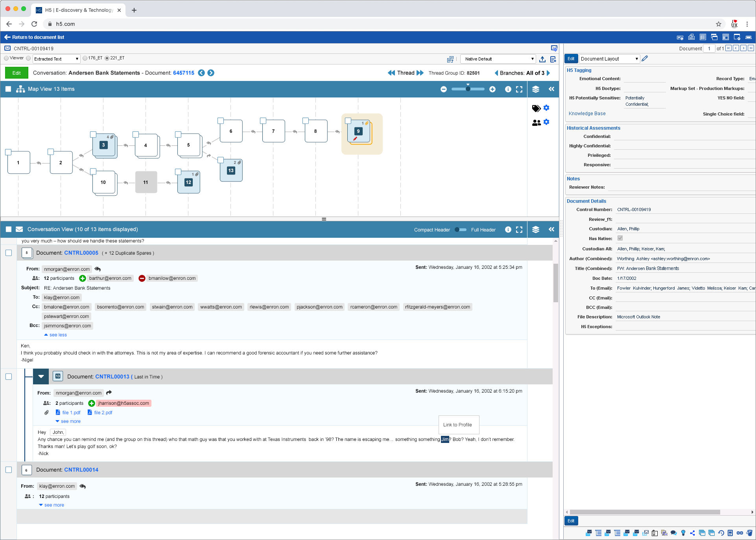
Task: Click pencil icon beside Document Layout
Action: coord(645,59)
